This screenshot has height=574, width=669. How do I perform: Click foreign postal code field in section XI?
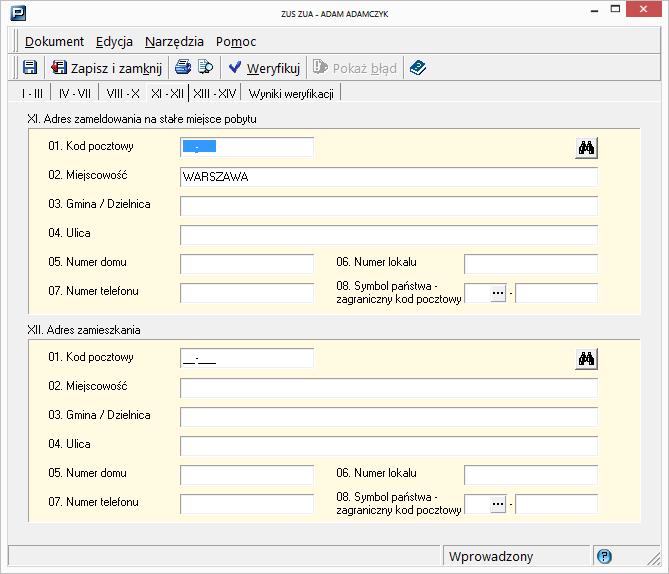[556, 293]
